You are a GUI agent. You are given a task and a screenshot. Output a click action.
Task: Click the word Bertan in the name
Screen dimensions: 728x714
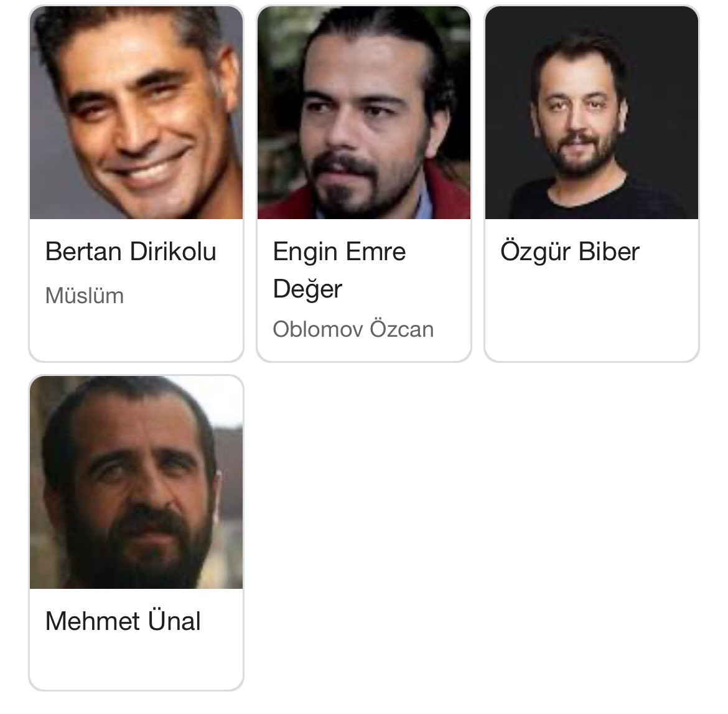[83, 251]
